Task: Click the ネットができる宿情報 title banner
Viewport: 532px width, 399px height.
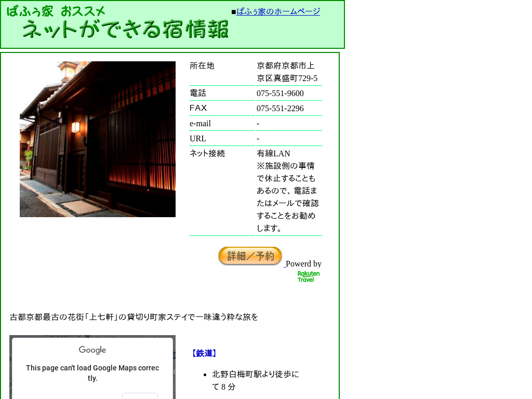Action: point(125,30)
